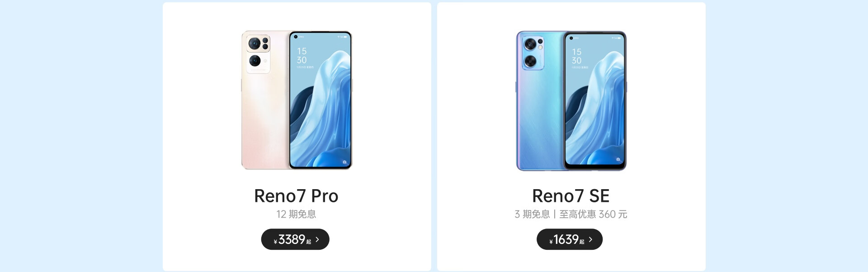Click the camera shortcut icon on Reno7 Pro screen
Image resolution: width=868 pixels, height=272 pixels.
click(344, 162)
